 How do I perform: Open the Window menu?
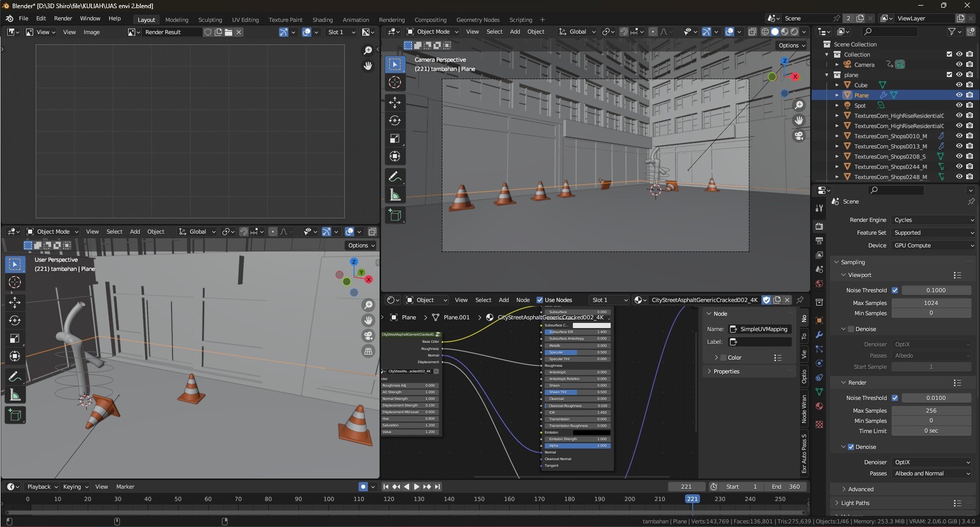tap(90, 18)
